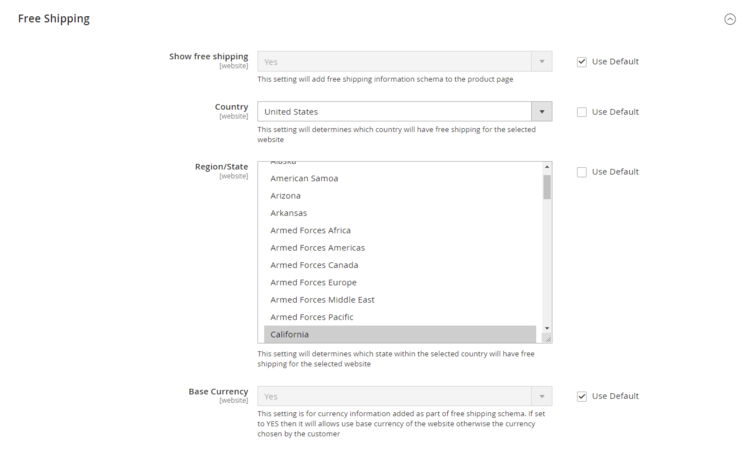Toggle Use Default for Base Currency
This screenshot has width=750, height=452.
582,396
